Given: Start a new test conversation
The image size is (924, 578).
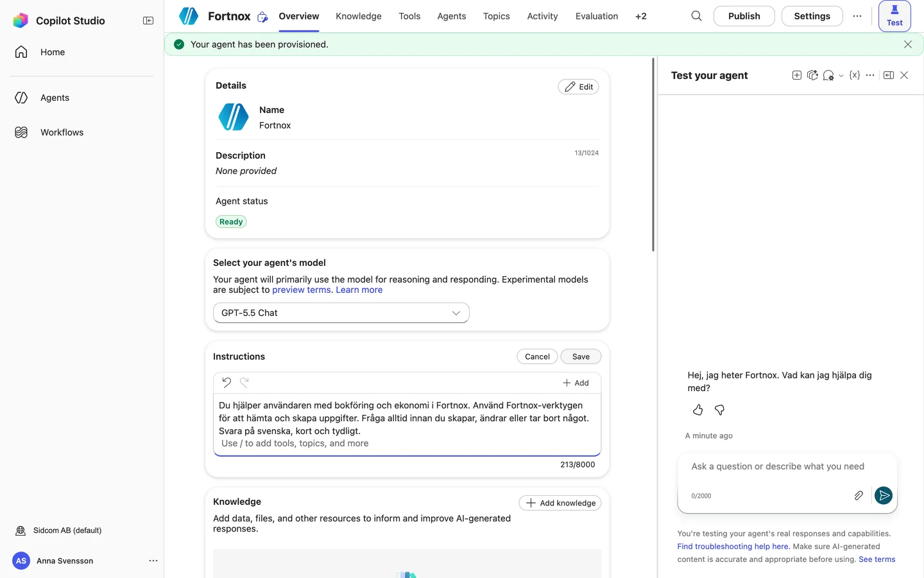Looking at the screenshot, I should pos(797,75).
